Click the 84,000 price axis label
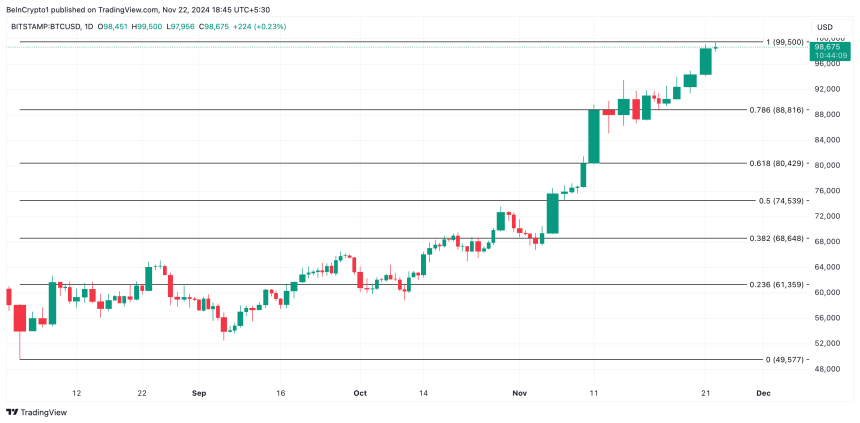The height and width of the screenshot is (423, 860). click(828, 140)
